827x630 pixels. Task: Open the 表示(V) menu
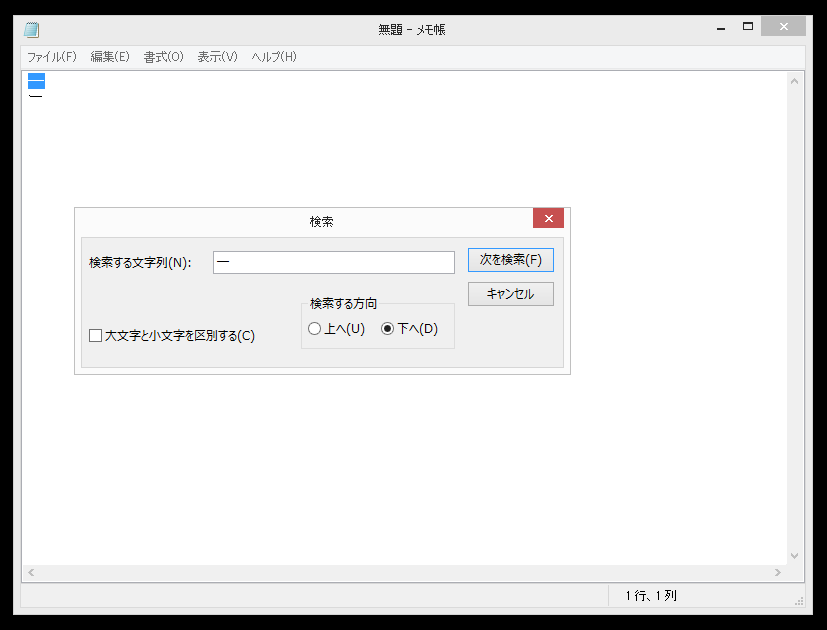point(217,57)
